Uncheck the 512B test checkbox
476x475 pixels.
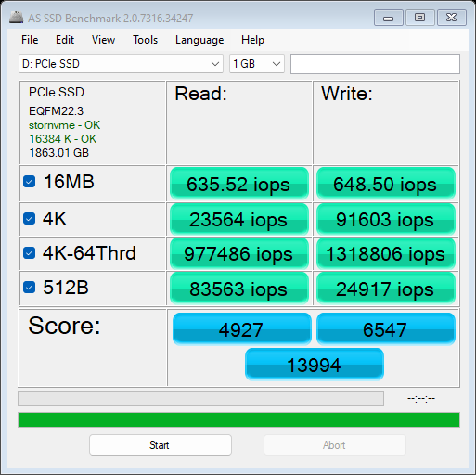pos(30,288)
